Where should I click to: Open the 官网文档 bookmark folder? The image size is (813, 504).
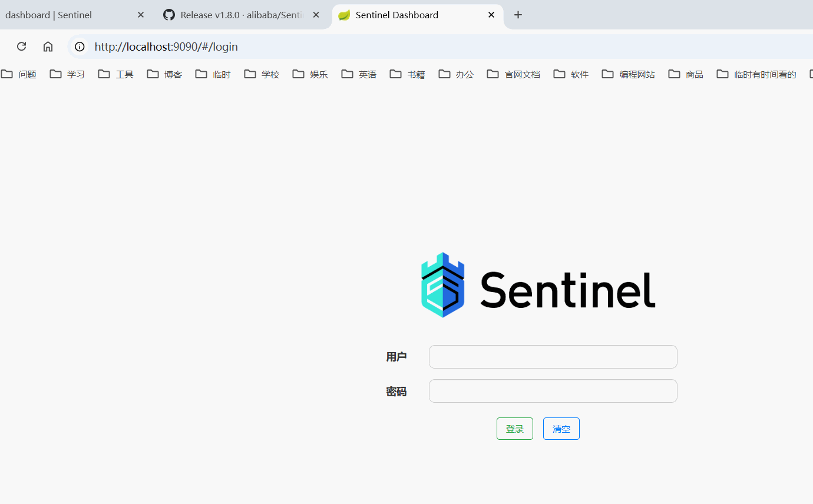point(514,74)
